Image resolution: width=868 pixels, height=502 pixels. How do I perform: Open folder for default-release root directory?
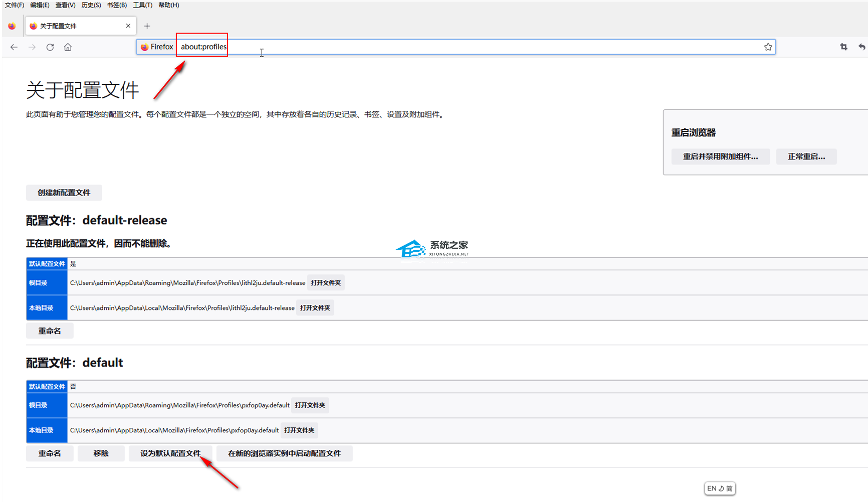[326, 283]
